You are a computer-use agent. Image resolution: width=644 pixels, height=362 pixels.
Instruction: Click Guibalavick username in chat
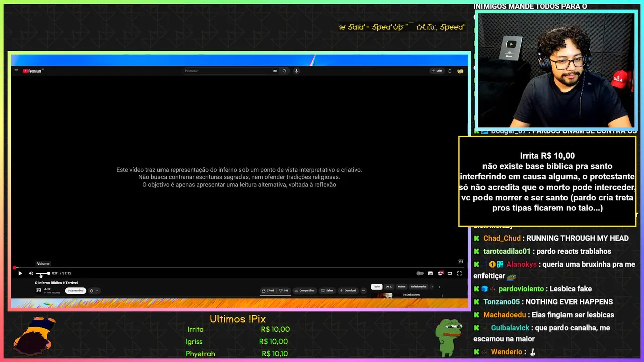(510, 328)
